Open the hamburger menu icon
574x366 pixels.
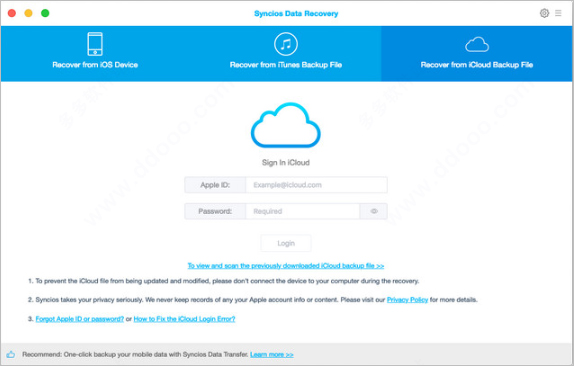[558, 13]
